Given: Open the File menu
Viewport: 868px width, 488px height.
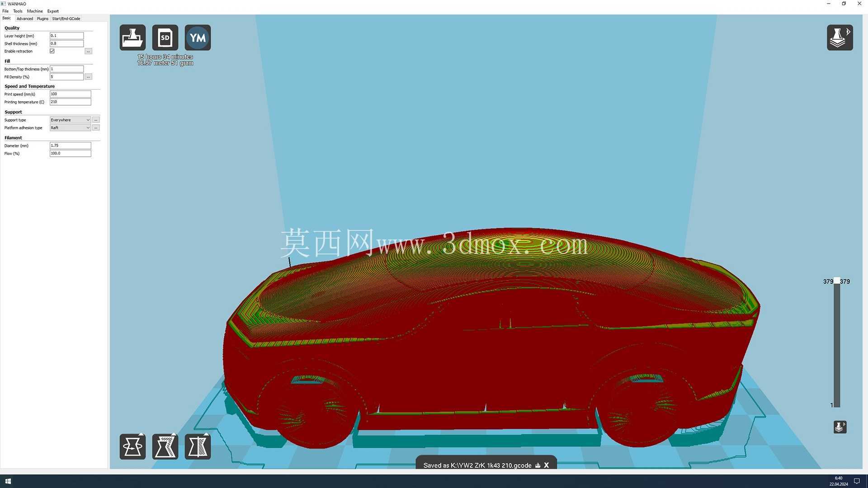Looking at the screenshot, I should (x=5, y=11).
